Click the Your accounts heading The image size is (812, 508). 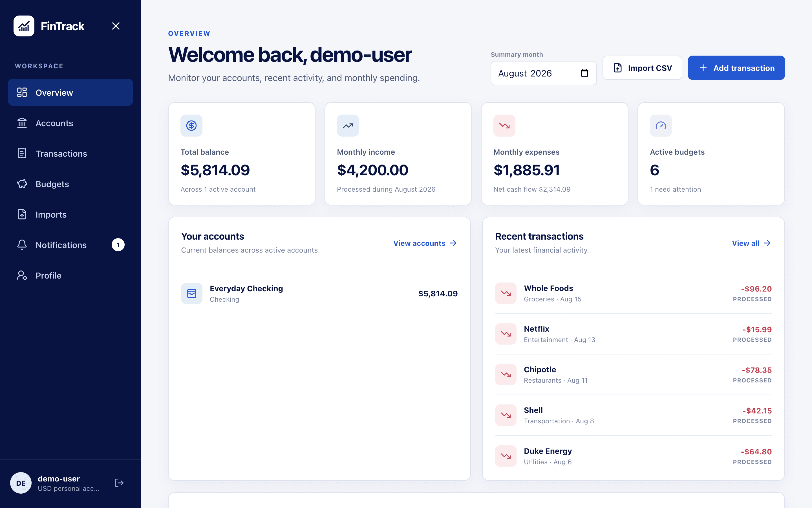212,236
